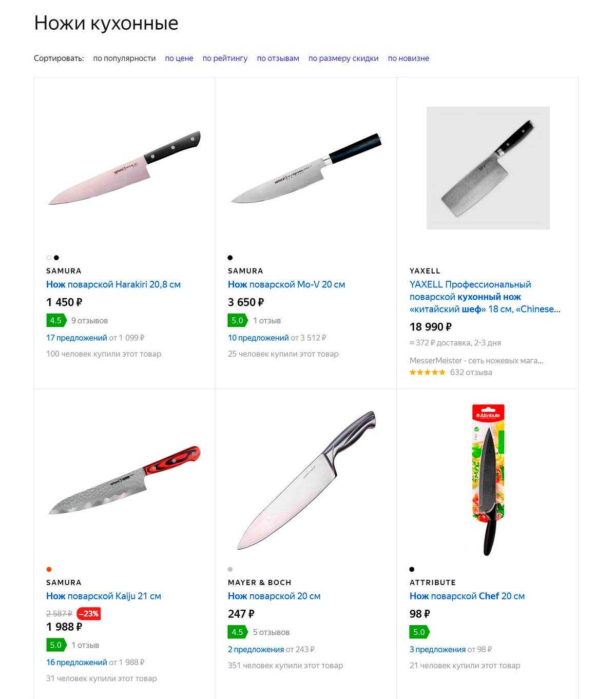Screen dimensions: 616x699
Task: Select white color swatch for Harakiri knife
Action: pos(49,258)
